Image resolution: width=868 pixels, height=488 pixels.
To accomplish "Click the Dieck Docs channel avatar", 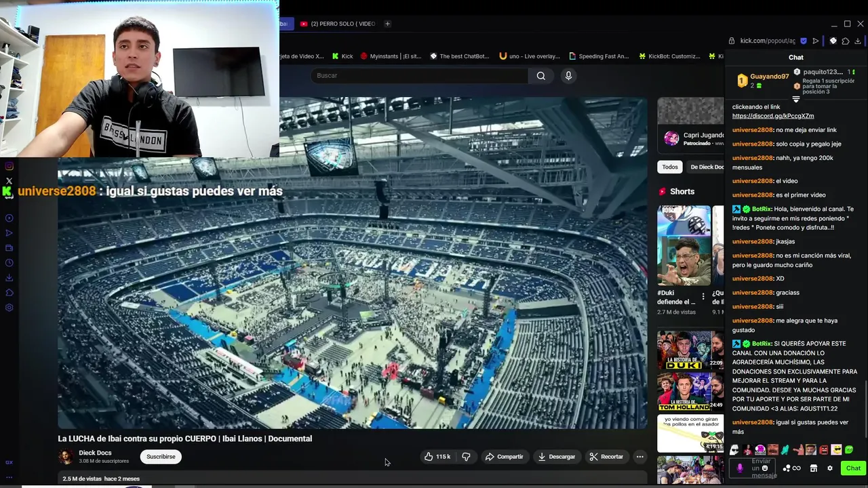I will click(66, 457).
